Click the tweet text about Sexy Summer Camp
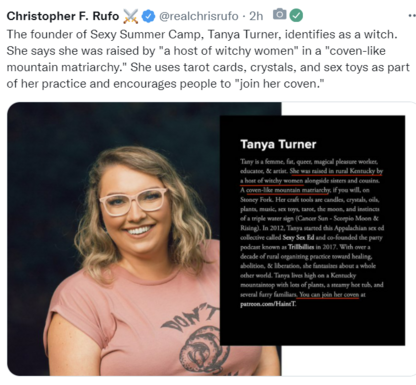 tap(208, 59)
